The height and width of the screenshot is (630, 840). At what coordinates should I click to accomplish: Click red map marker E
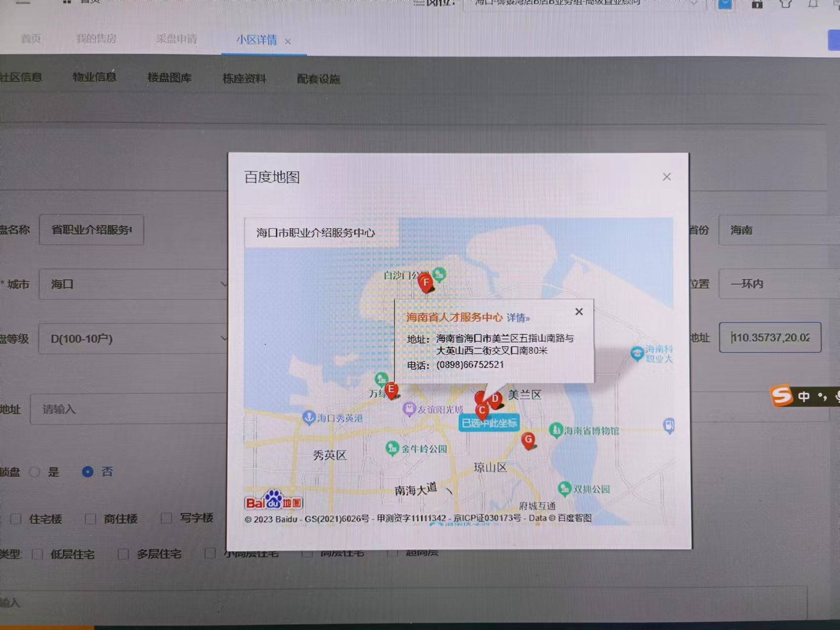tap(391, 390)
